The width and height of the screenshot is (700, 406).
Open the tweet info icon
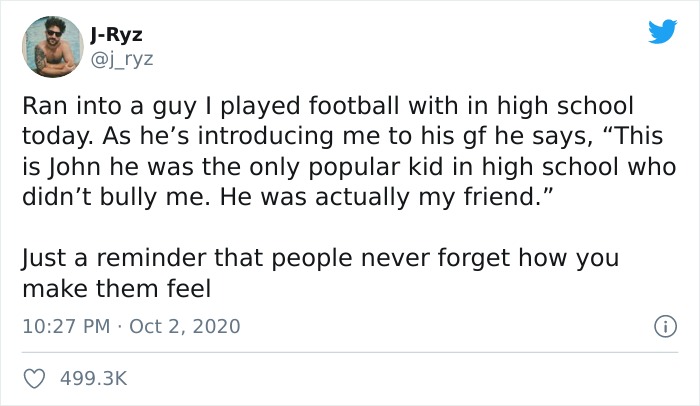[661, 326]
